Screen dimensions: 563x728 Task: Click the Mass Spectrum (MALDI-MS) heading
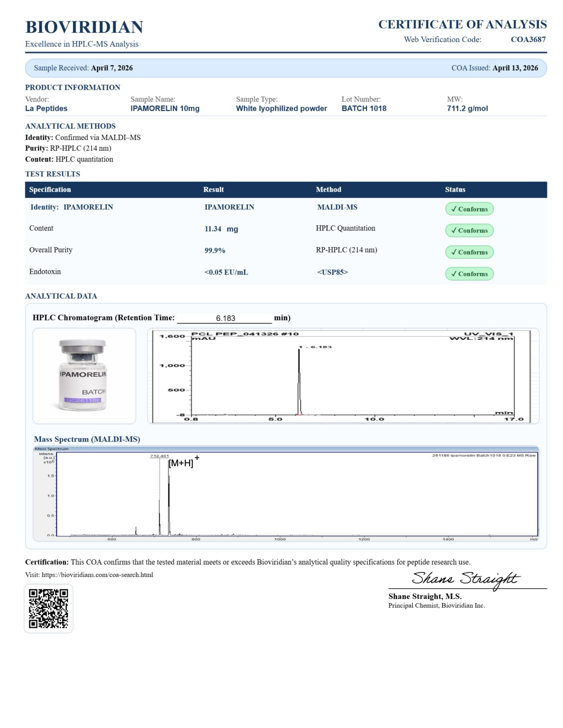pyautogui.click(x=87, y=439)
